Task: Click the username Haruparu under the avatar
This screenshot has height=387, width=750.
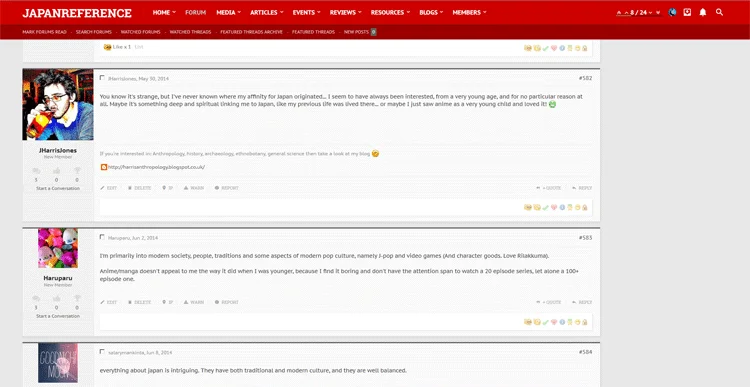Action: coord(58,278)
